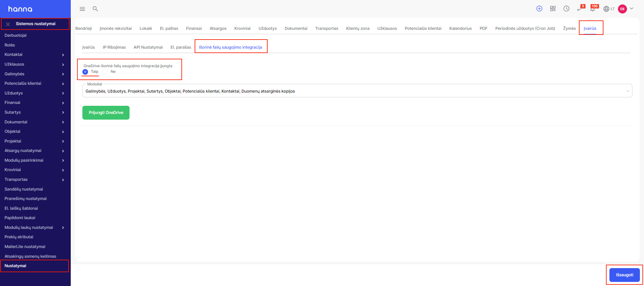Select the Ne radio button
Image resolution: width=644 pixels, height=286 pixels.
[x=105, y=72]
